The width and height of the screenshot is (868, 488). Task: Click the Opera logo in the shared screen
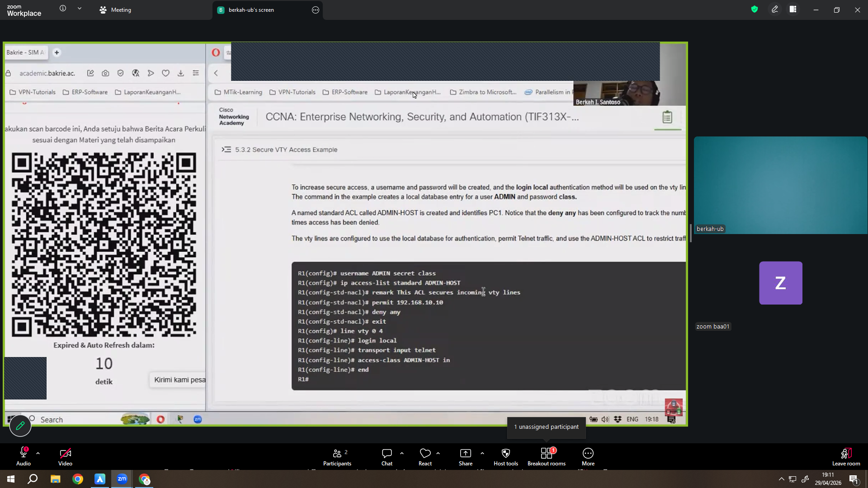[216, 52]
